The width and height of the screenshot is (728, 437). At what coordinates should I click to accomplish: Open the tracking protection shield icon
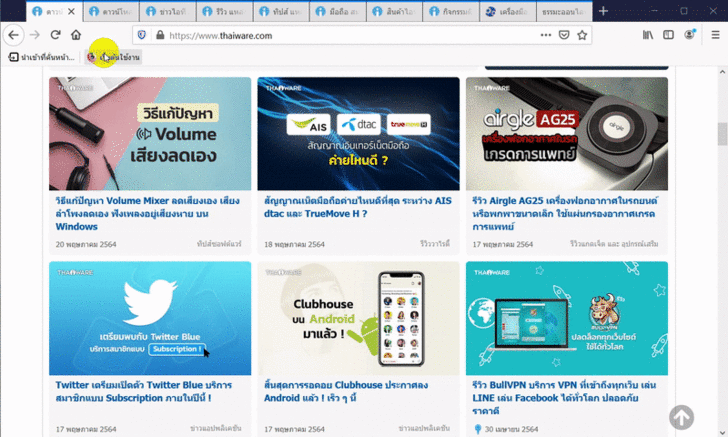pyautogui.click(x=142, y=35)
